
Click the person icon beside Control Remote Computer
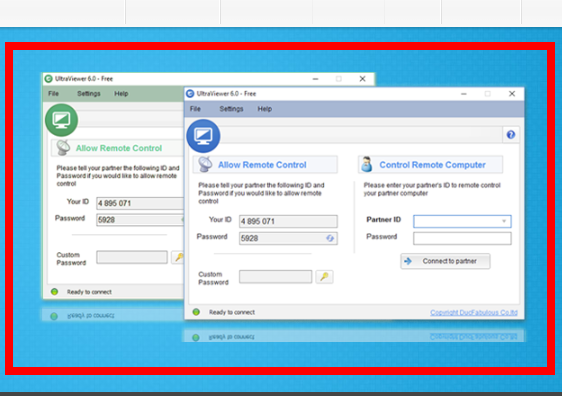(367, 164)
